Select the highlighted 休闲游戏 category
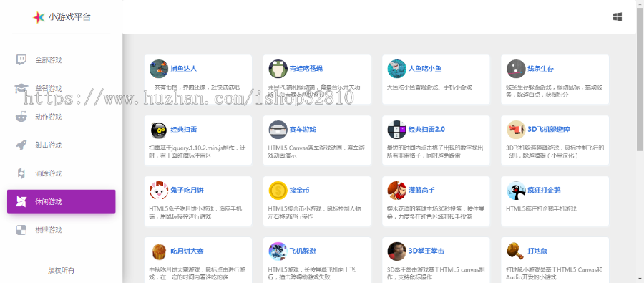Image resolution: width=644 pixels, height=283 pixels. pos(62,201)
